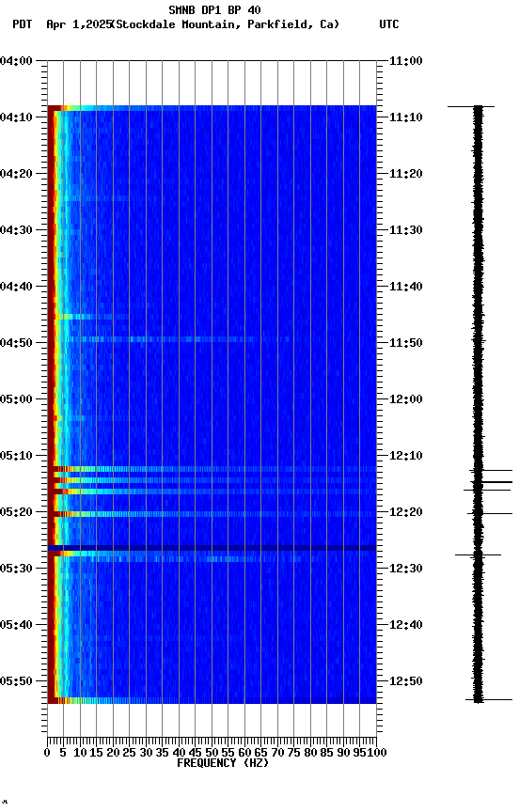519x812 pixels.
Task: Click the seismogram trace end marker near 12:53
Action: click(488, 700)
